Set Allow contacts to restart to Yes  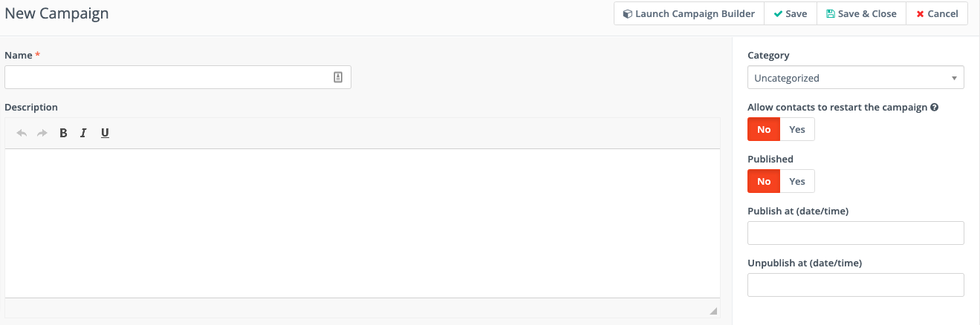tap(796, 129)
